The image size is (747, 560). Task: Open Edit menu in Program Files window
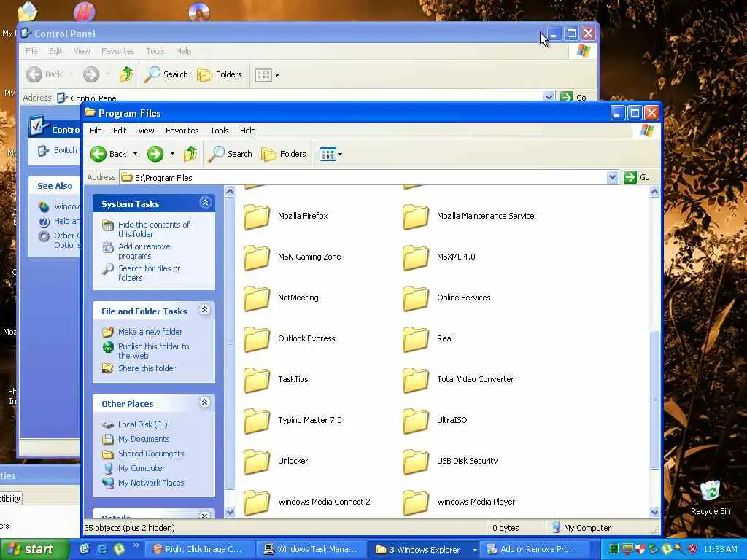point(120,131)
